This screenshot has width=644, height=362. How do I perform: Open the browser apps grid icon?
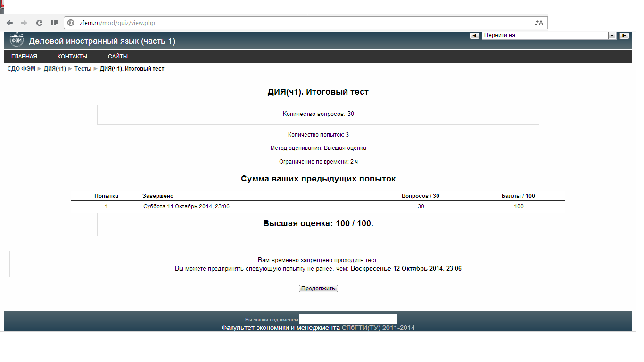pyautogui.click(x=54, y=23)
